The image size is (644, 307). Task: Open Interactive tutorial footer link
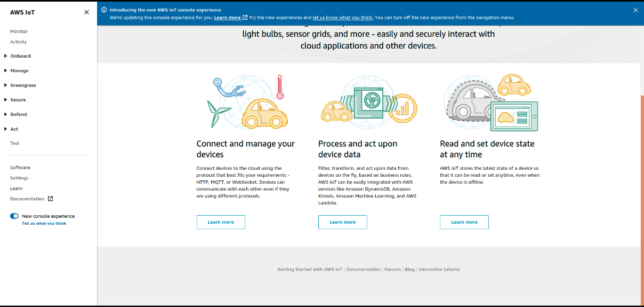click(439, 269)
